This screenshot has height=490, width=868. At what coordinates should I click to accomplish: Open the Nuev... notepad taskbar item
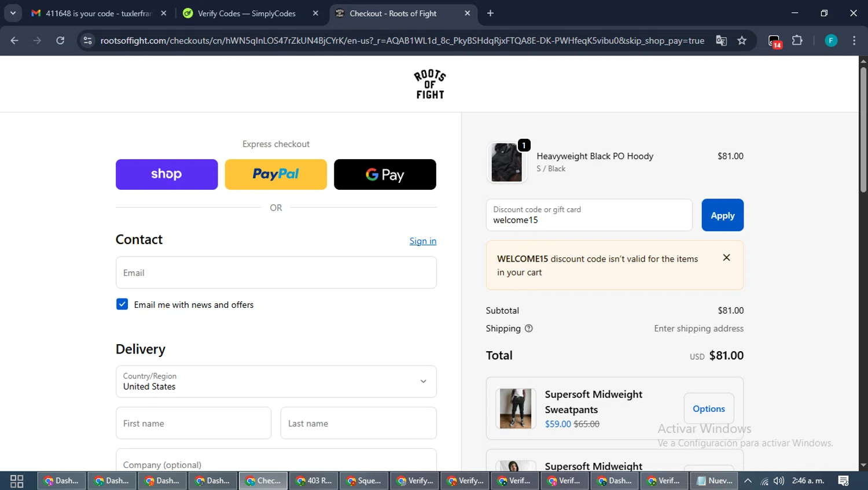pyautogui.click(x=714, y=481)
